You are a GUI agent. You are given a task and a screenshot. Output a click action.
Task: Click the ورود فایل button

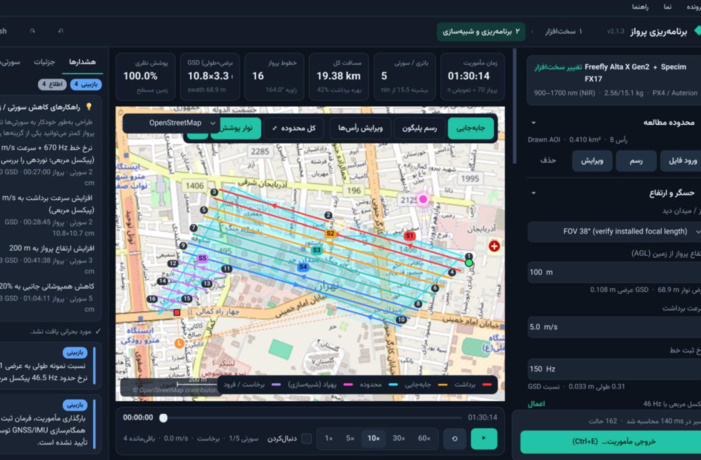click(681, 161)
